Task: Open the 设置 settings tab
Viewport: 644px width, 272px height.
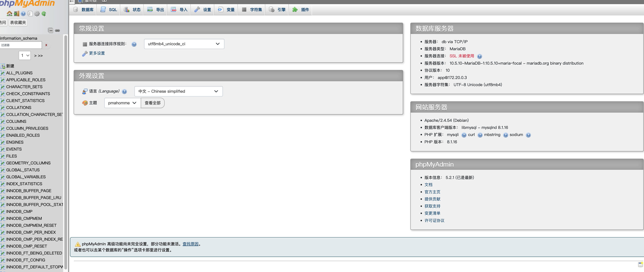Action: click(x=203, y=10)
